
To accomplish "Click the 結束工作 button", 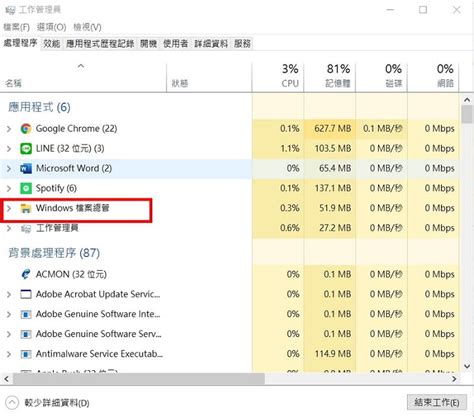I will (436, 402).
